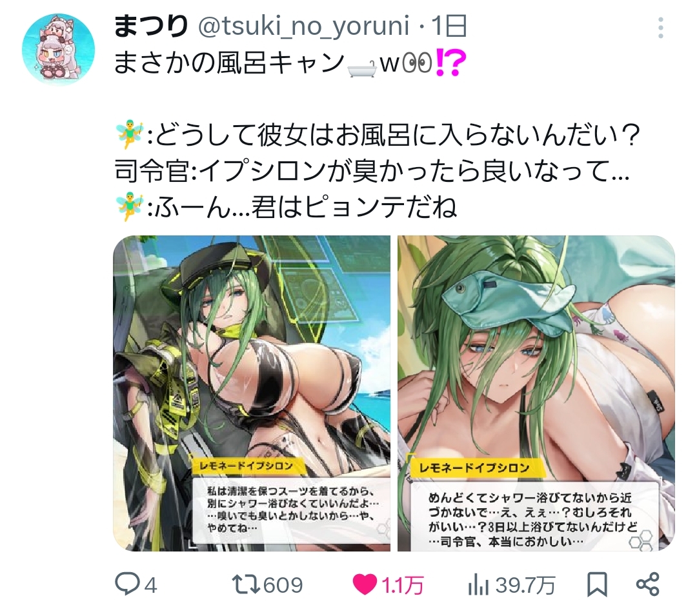This screenshot has width=697, height=616.
Task: Click the 1.1万 likes count
Action: pos(403,585)
